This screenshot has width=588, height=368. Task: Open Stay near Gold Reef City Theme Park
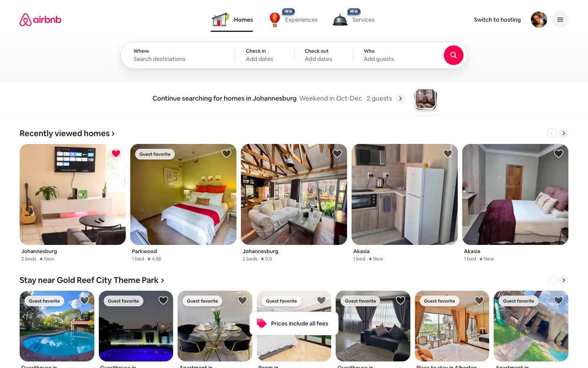[92, 280]
